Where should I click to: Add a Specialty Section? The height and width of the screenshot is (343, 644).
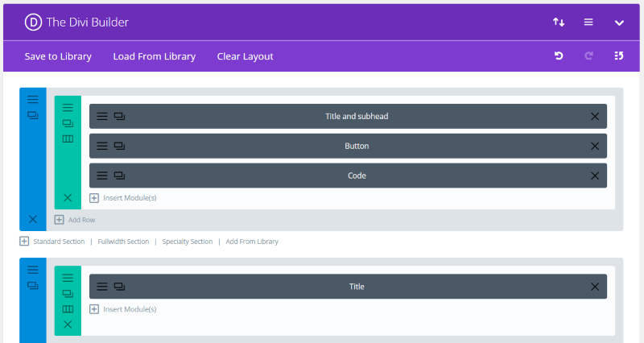click(188, 242)
